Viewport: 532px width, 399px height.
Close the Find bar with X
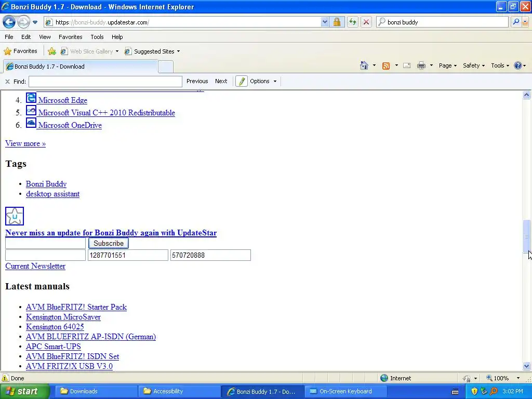[7, 82]
